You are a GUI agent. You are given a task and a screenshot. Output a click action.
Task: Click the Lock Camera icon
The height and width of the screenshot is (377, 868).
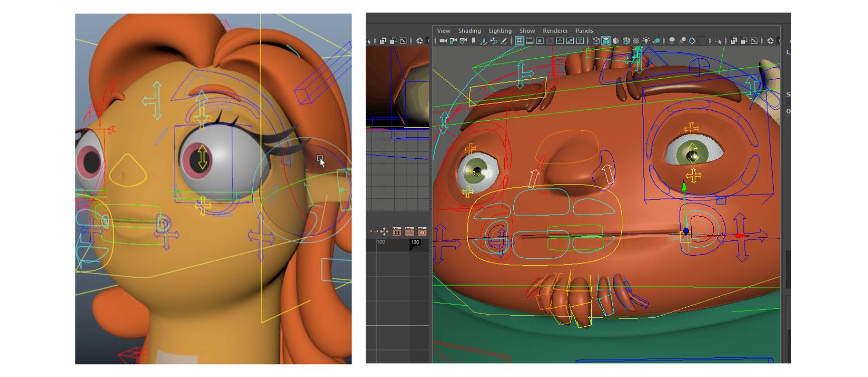click(x=453, y=41)
